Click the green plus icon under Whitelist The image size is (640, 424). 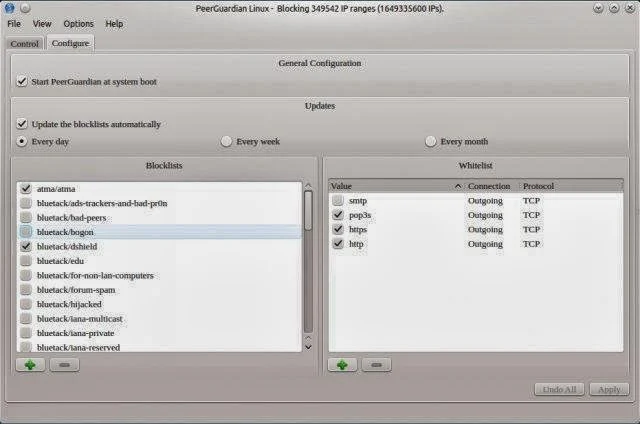tap(342, 364)
